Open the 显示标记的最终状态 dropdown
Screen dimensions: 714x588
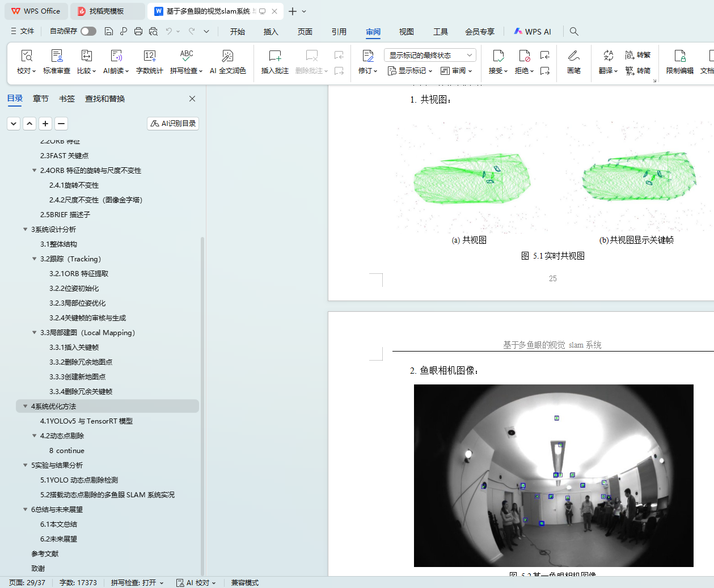(429, 55)
